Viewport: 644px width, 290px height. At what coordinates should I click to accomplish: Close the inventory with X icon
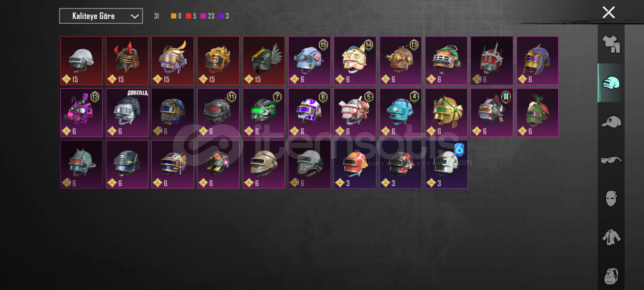pyautogui.click(x=608, y=13)
